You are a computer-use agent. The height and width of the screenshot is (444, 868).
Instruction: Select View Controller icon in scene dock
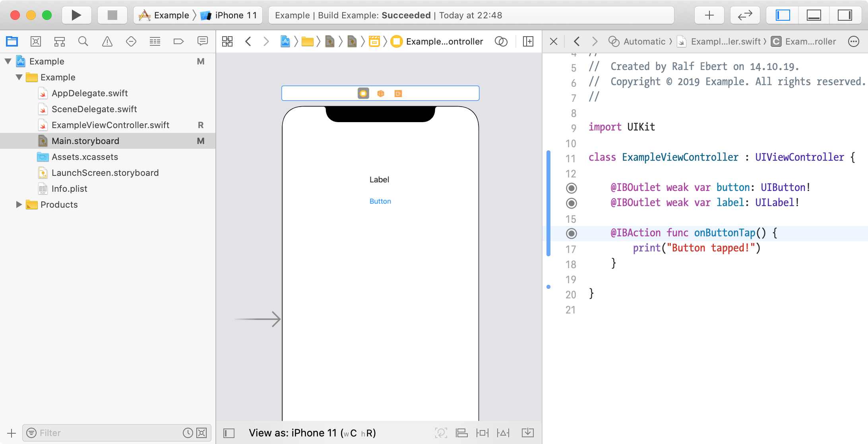[x=363, y=93]
